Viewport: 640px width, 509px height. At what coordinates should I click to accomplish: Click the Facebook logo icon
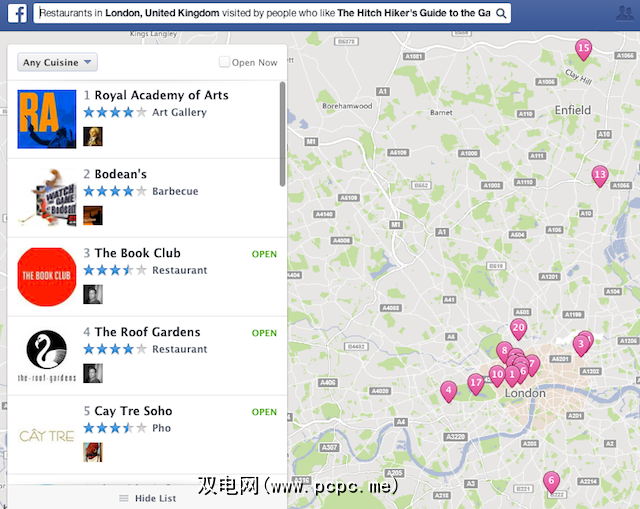click(17, 13)
